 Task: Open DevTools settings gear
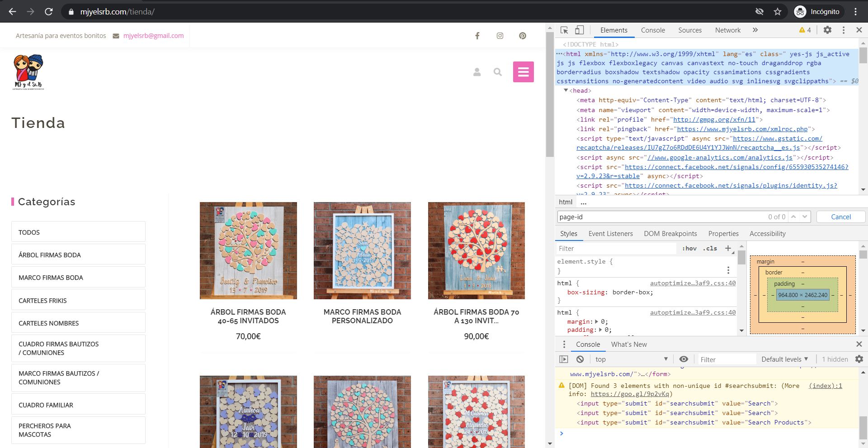coord(827,30)
